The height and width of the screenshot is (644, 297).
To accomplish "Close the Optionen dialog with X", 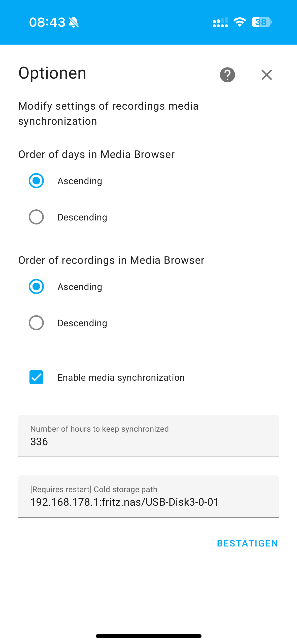I will 267,75.
